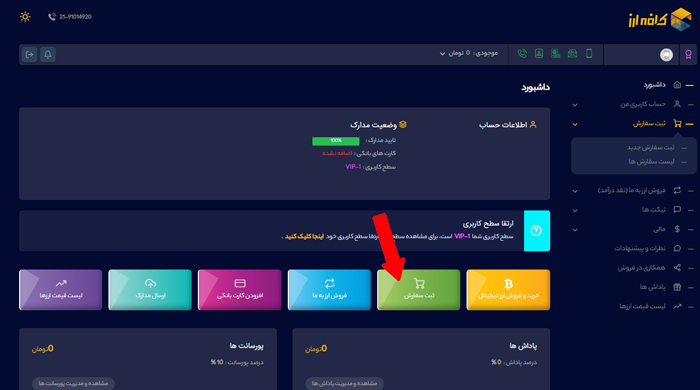Click the green mobile phone status icon
The height and width of the screenshot is (390, 700).
pyautogui.click(x=589, y=54)
